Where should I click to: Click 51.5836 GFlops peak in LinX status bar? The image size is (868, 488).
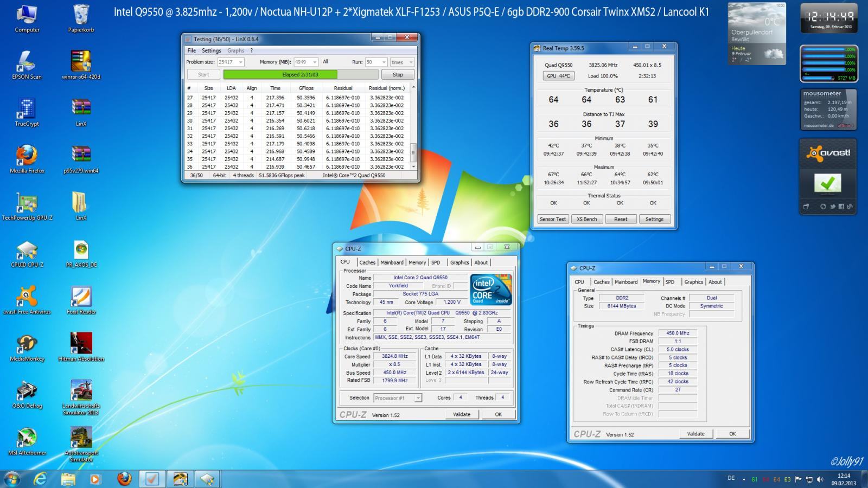[x=282, y=176]
